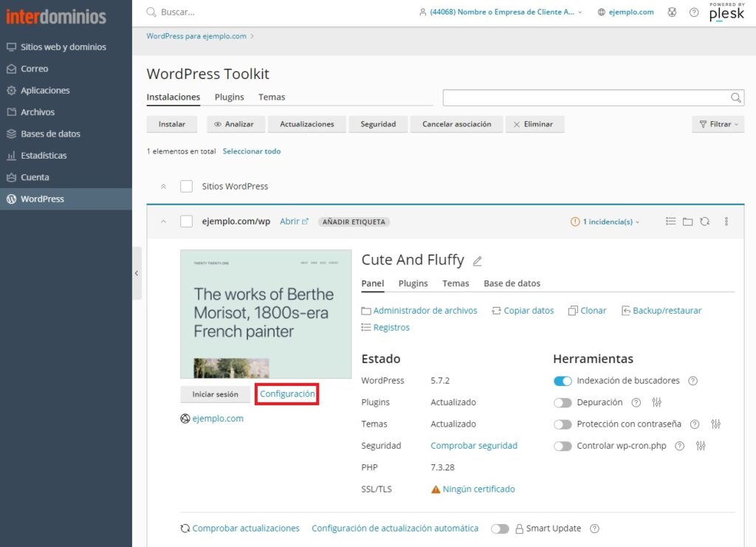Click the Plesk logo
756x547 pixels.
[x=726, y=13]
